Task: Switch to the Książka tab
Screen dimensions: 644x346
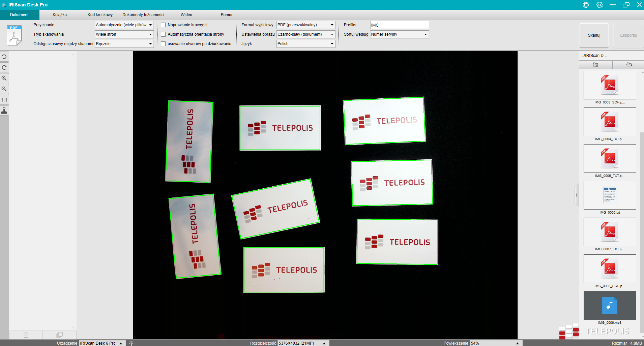Action: point(60,15)
